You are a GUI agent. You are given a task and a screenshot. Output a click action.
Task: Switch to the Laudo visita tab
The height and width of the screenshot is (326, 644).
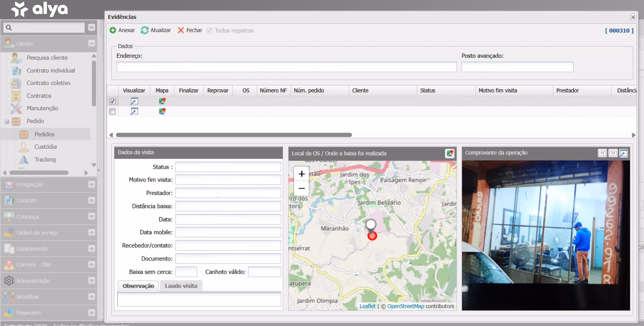tap(181, 286)
